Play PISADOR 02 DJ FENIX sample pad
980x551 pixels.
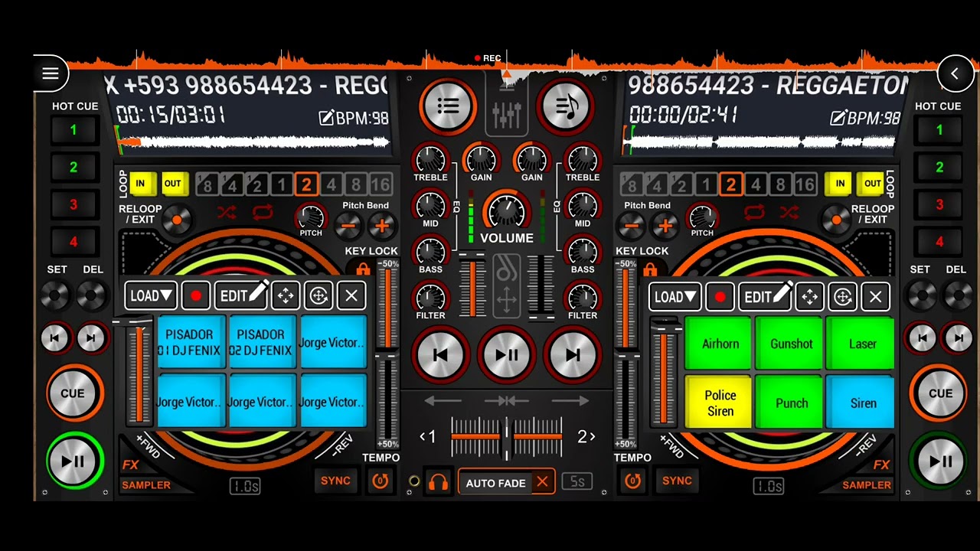click(x=261, y=342)
